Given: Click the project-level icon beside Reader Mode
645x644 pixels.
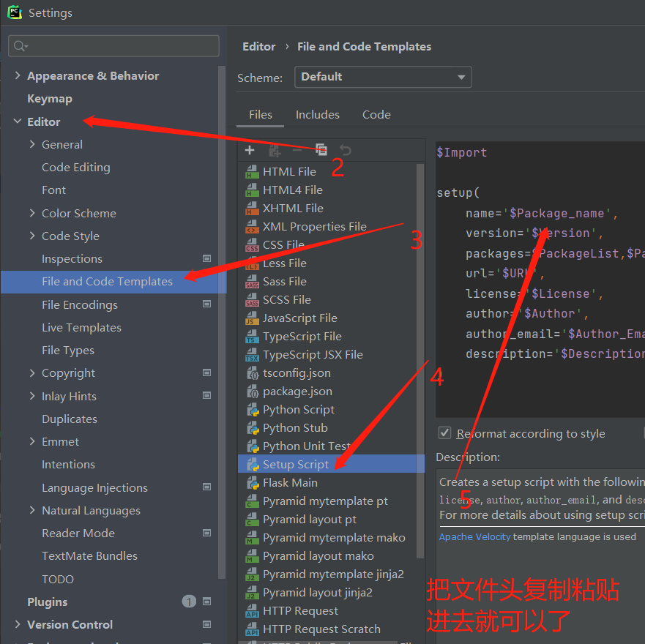Looking at the screenshot, I should (207, 533).
